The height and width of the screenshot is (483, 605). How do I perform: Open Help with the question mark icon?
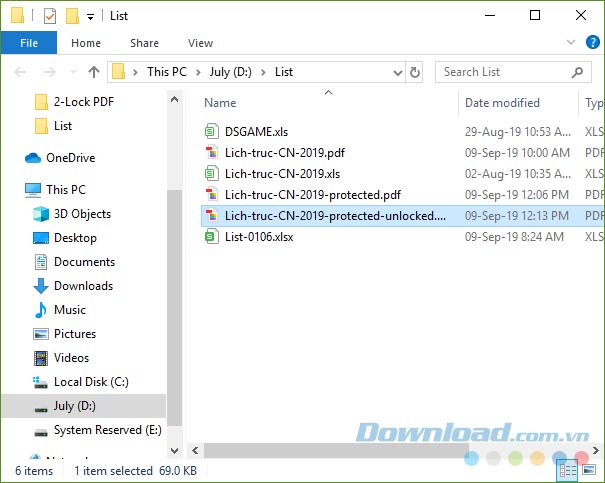[592, 42]
